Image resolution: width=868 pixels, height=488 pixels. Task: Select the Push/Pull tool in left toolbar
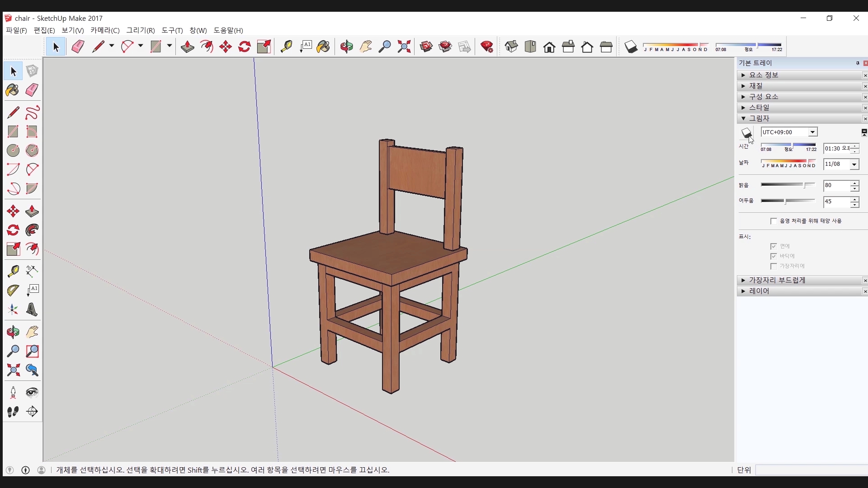[x=32, y=211]
